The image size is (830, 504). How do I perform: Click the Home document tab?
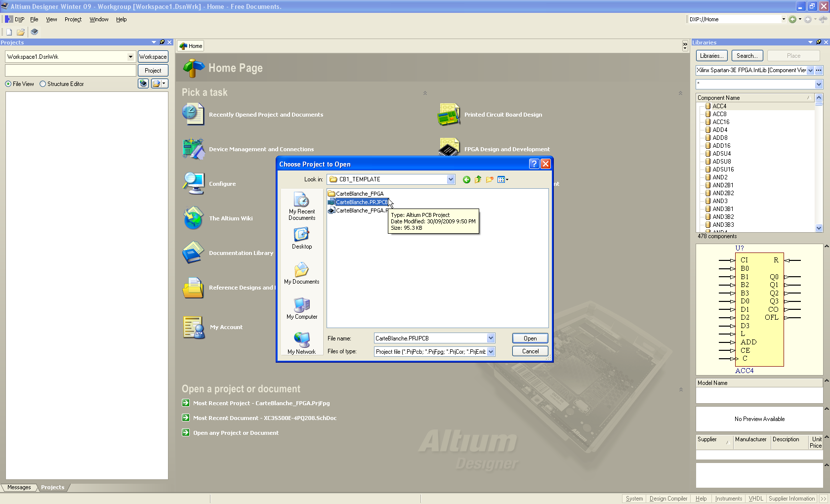click(x=191, y=46)
